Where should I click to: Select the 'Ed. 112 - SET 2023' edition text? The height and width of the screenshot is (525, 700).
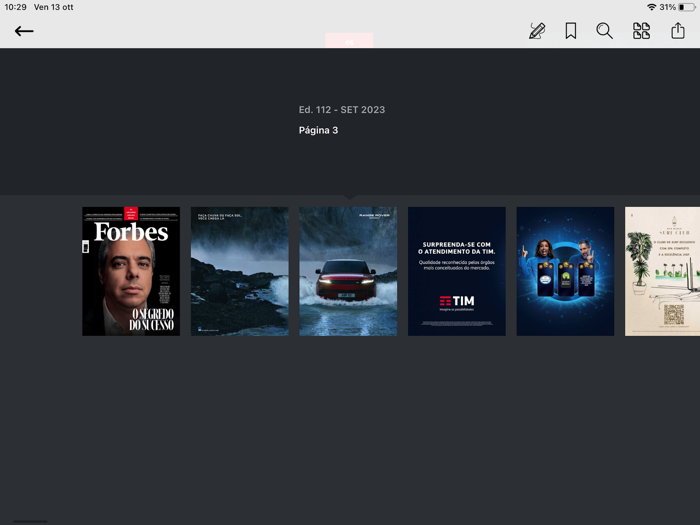[342, 110]
